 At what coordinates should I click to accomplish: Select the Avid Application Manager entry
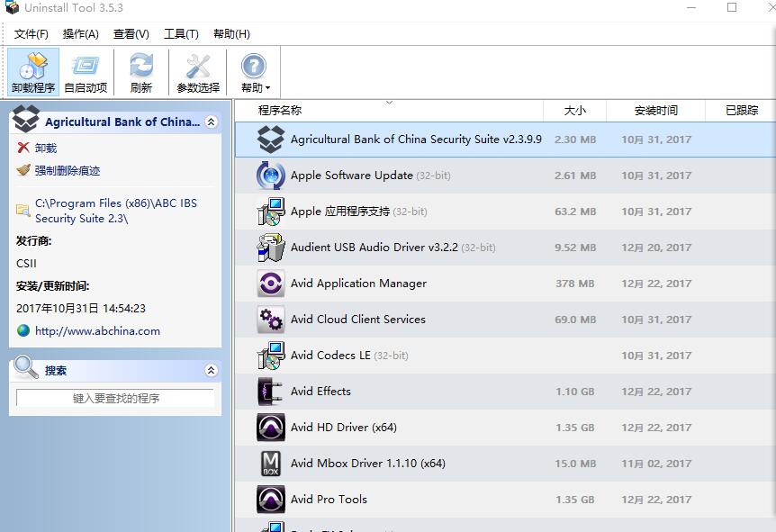[x=505, y=284]
